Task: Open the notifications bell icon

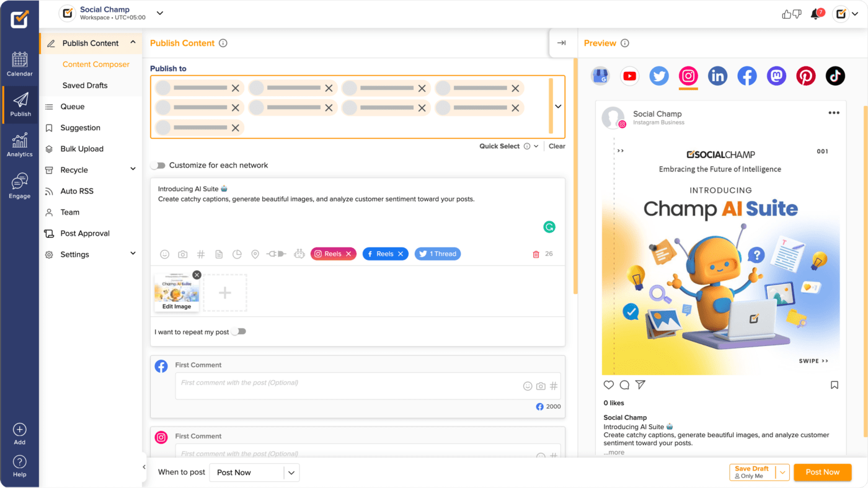Action: (x=815, y=14)
